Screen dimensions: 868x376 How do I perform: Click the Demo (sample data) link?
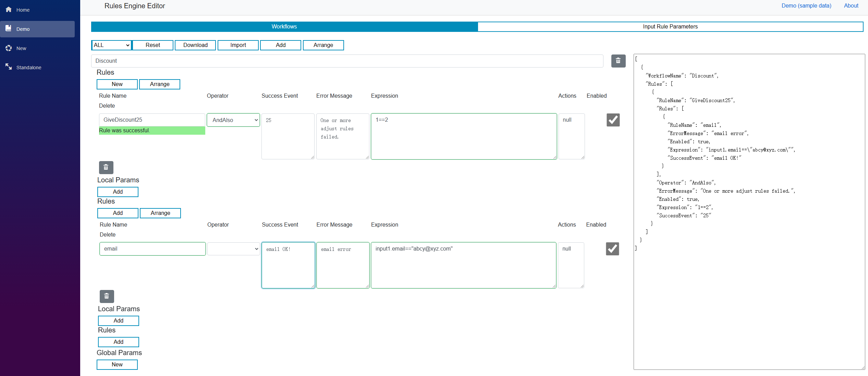(806, 5)
